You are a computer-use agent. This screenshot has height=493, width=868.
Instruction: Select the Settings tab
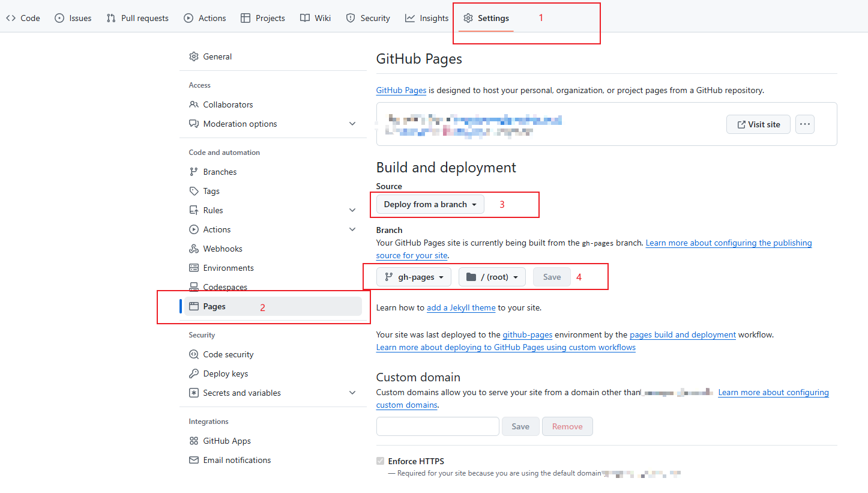[x=486, y=18]
